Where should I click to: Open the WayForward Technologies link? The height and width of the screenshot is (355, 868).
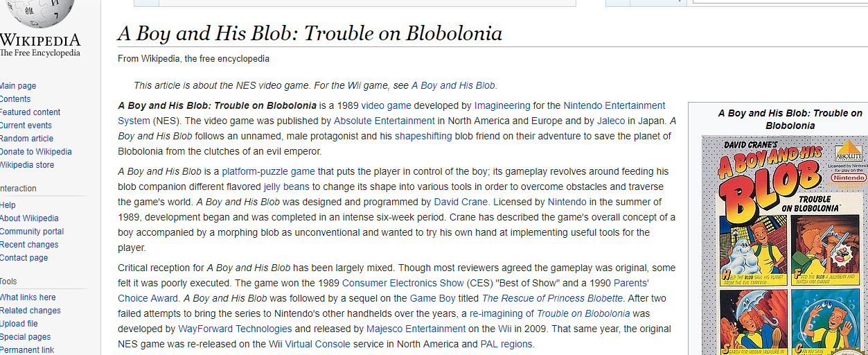click(235, 329)
